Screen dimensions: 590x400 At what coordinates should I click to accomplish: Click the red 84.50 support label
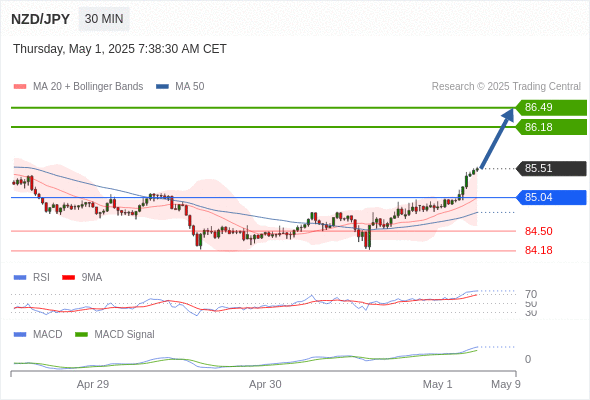(x=538, y=231)
